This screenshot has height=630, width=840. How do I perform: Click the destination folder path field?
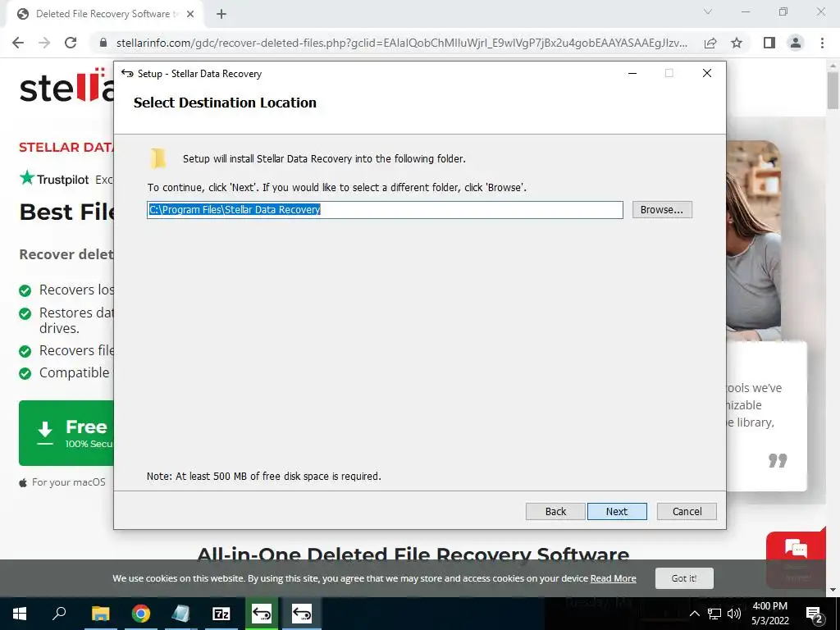point(386,209)
